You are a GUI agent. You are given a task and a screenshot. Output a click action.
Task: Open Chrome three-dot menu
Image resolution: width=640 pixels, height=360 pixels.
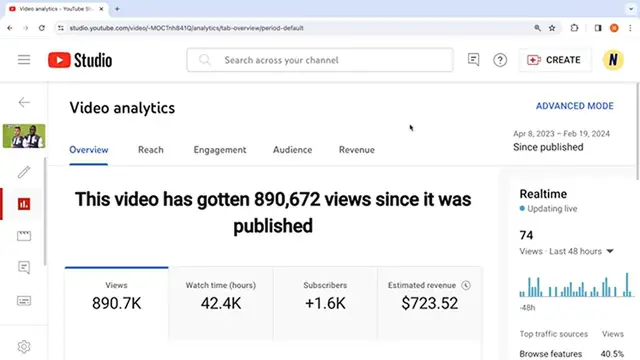630,28
